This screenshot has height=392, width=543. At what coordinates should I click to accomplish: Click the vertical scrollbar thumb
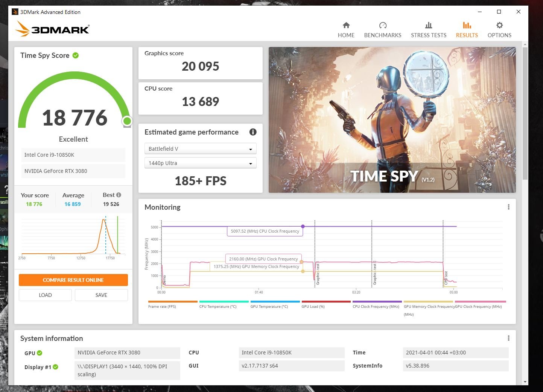tap(525, 113)
